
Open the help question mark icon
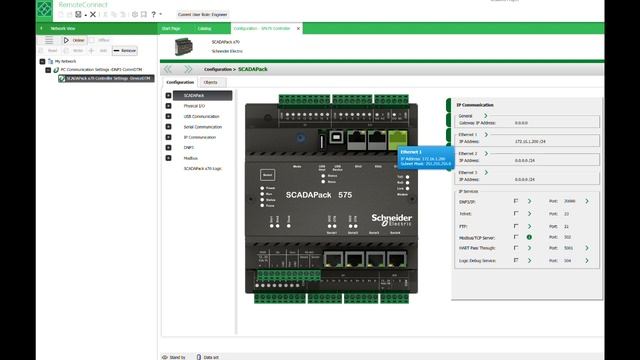click(x=153, y=14)
